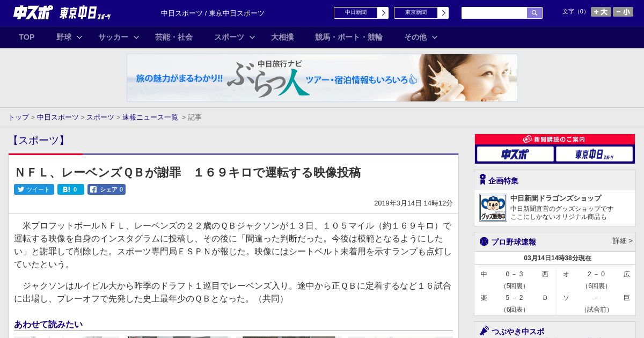Open the スポーツ menu
This screenshot has width=644, height=338.
(x=229, y=37)
